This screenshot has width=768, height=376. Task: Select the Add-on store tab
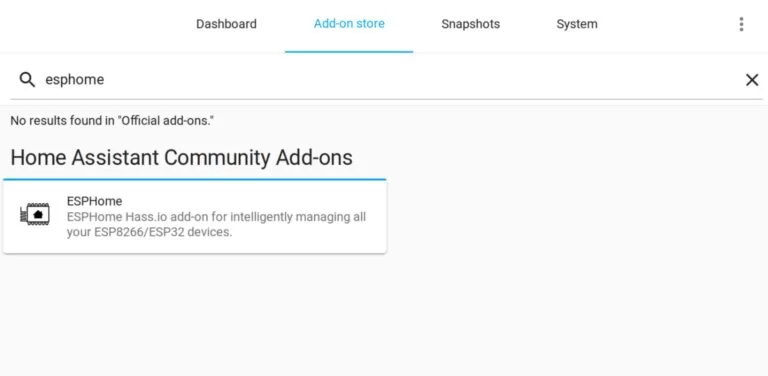pos(349,24)
